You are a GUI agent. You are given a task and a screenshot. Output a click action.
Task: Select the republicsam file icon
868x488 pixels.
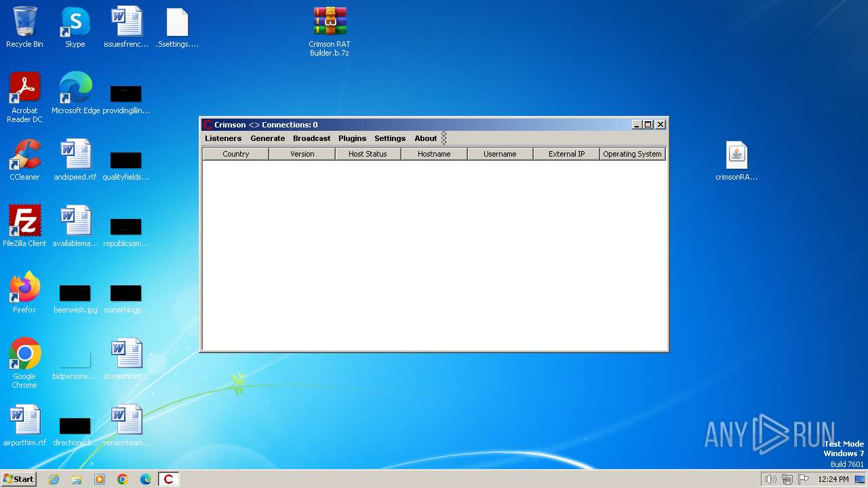point(126,232)
